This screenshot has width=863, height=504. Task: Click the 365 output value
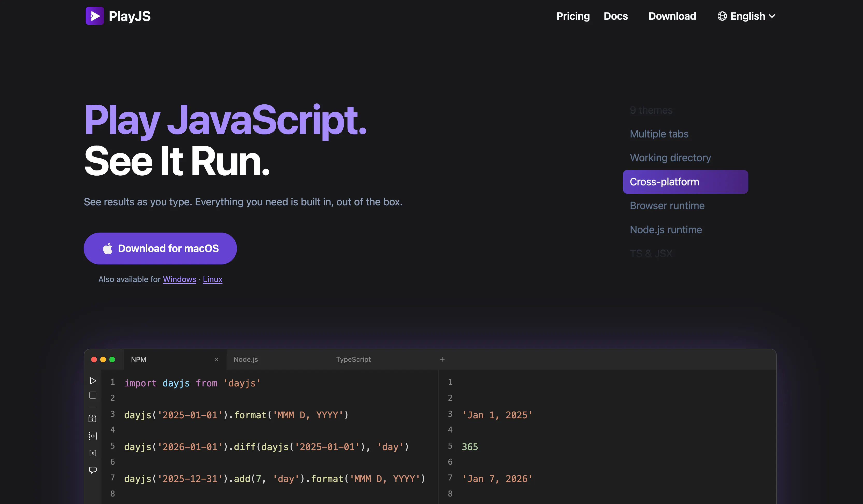pos(470,447)
